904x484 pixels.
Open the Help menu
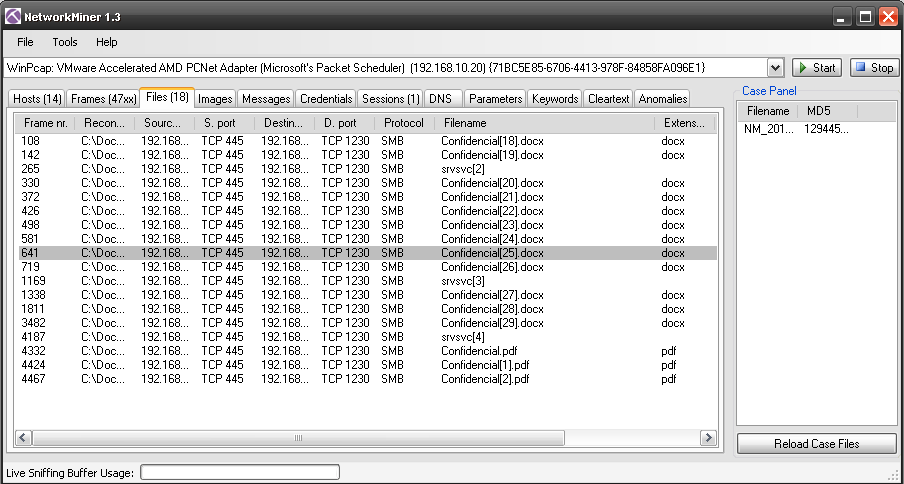(107, 42)
